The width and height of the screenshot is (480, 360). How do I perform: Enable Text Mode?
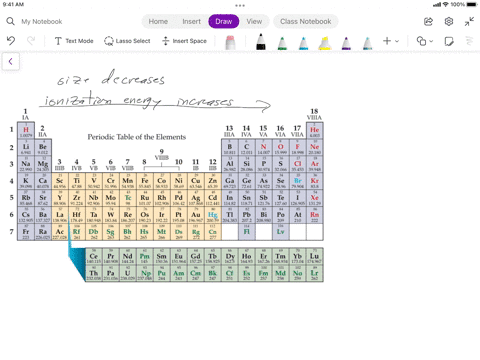pos(74,41)
